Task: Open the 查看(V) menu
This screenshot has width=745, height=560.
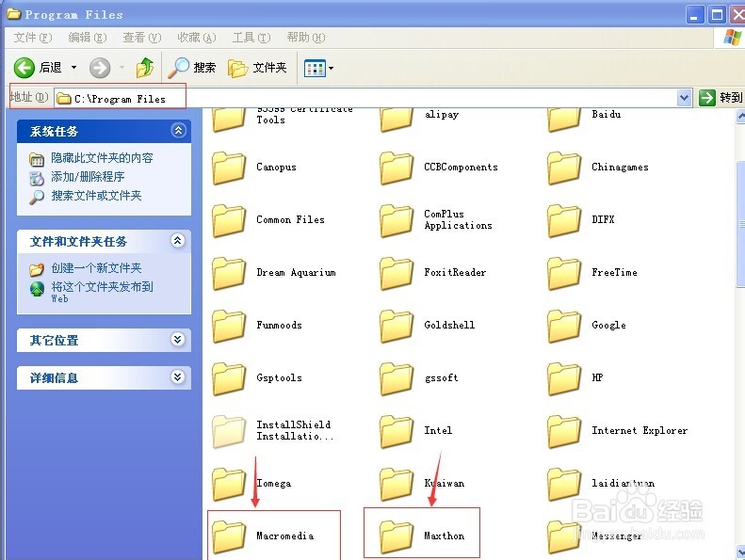Action: [141, 38]
